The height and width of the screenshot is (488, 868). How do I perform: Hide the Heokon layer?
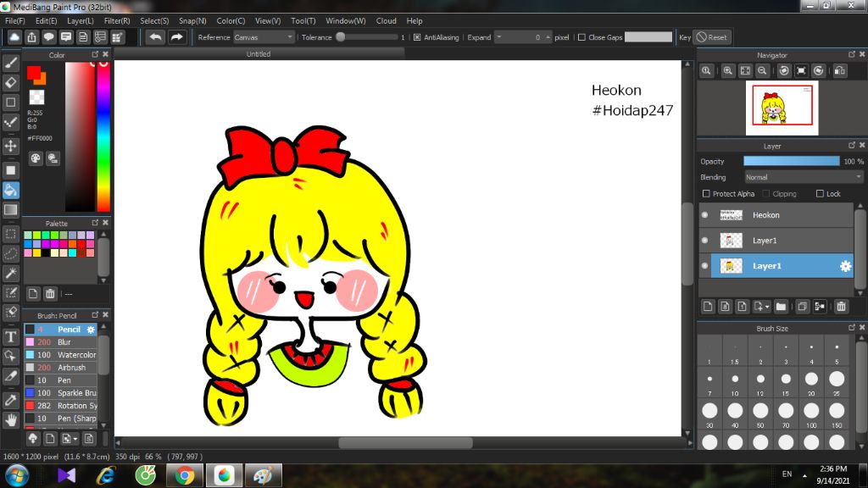pyautogui.click(x=704, y=214)
